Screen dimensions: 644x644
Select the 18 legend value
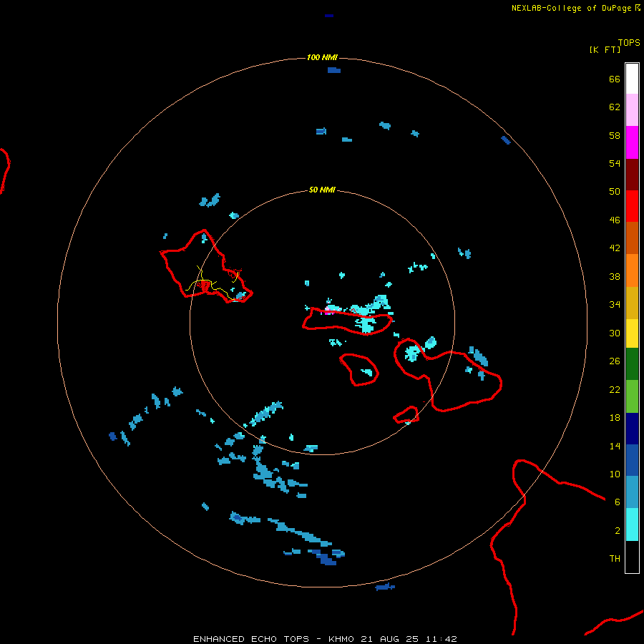[615, 418]
